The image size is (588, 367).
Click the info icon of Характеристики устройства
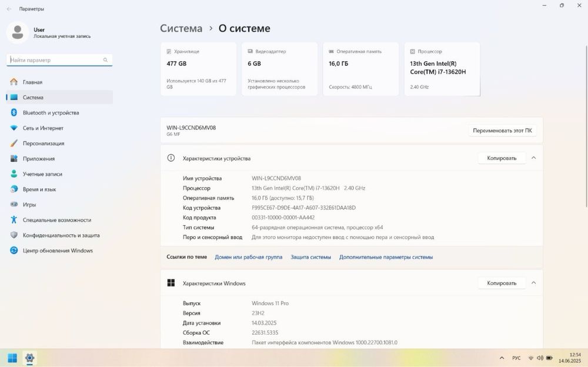[x=171, y=158]
